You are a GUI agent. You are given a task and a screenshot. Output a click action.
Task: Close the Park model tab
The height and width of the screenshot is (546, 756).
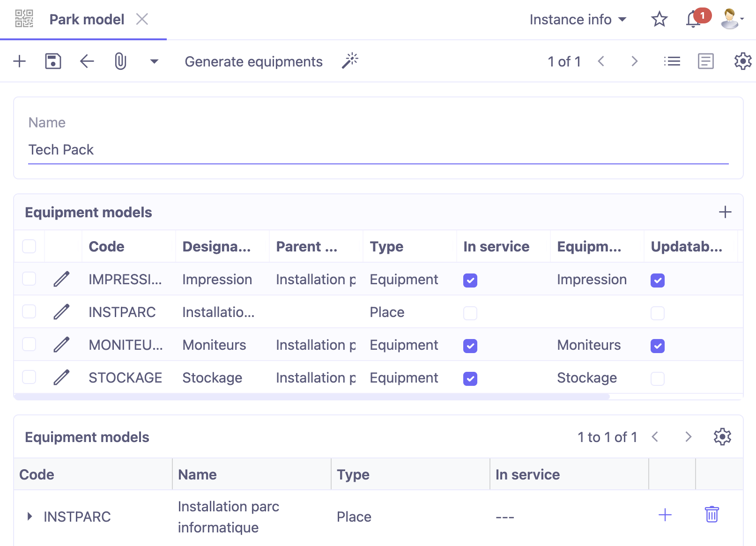coord(142,19)
